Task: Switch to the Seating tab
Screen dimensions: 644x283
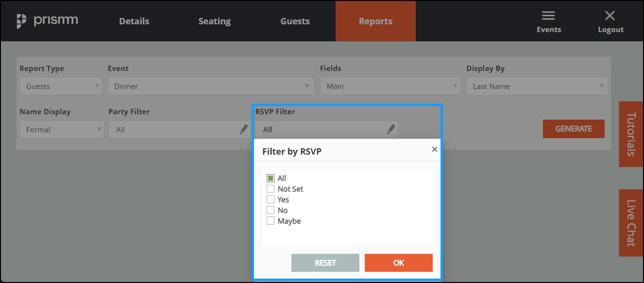Action: tap(214, 21)
